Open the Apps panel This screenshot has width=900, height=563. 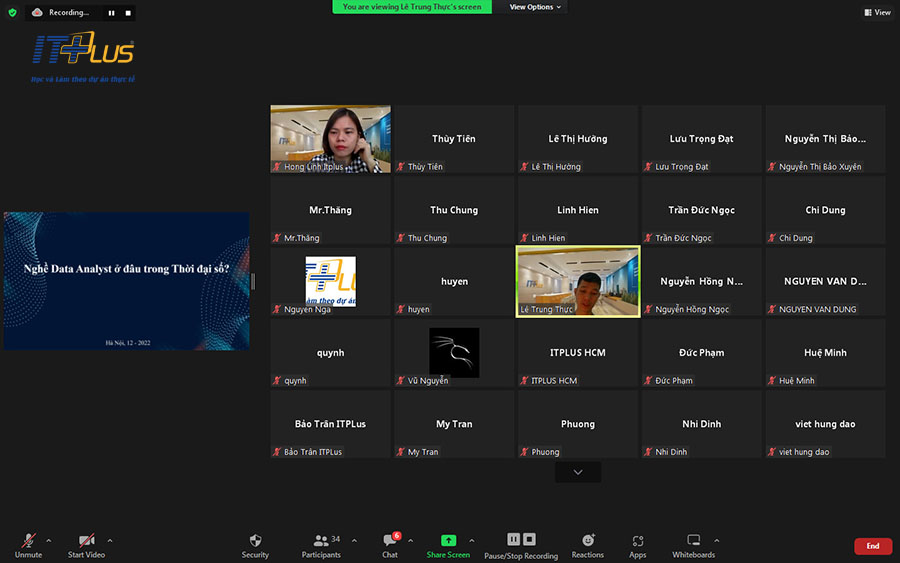coord(637,541)
